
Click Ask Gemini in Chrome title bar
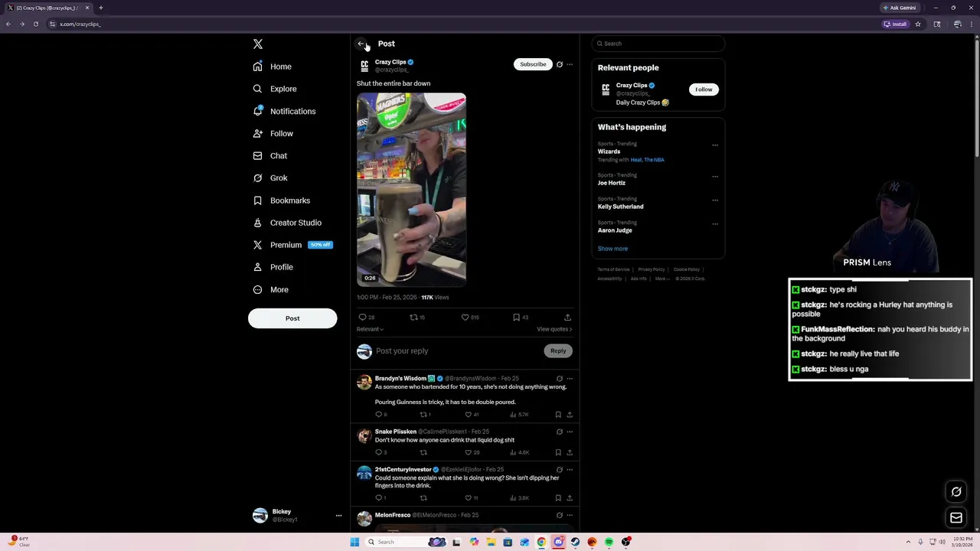click(900, 8)
